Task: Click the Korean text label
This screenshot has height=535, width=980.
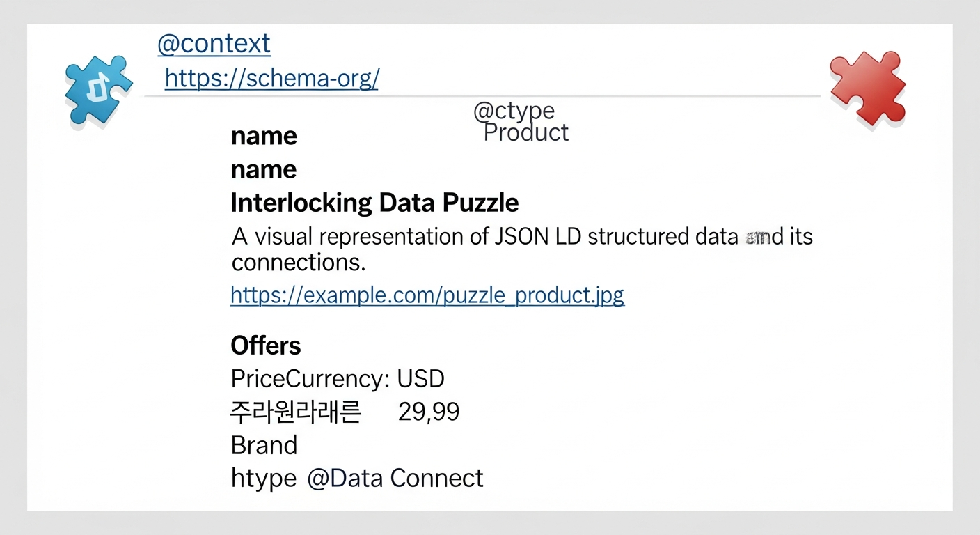Action: click(x=295, y=412)
